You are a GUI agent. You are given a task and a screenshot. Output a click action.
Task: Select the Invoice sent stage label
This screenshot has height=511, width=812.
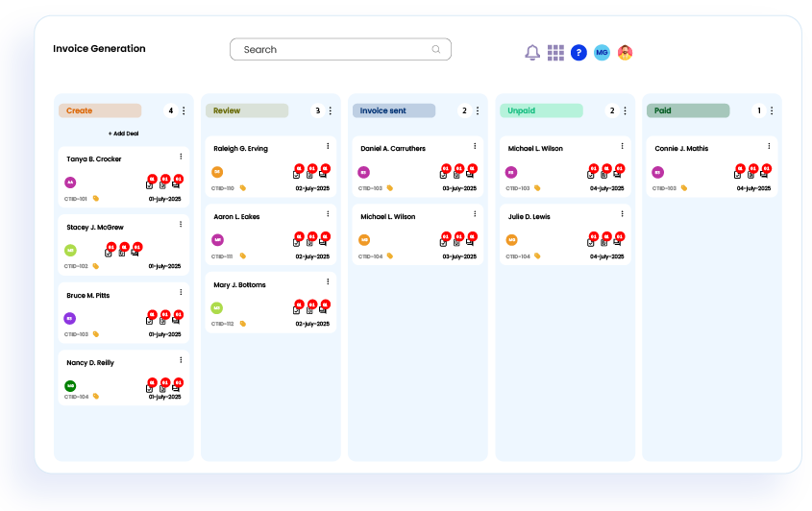394,110
